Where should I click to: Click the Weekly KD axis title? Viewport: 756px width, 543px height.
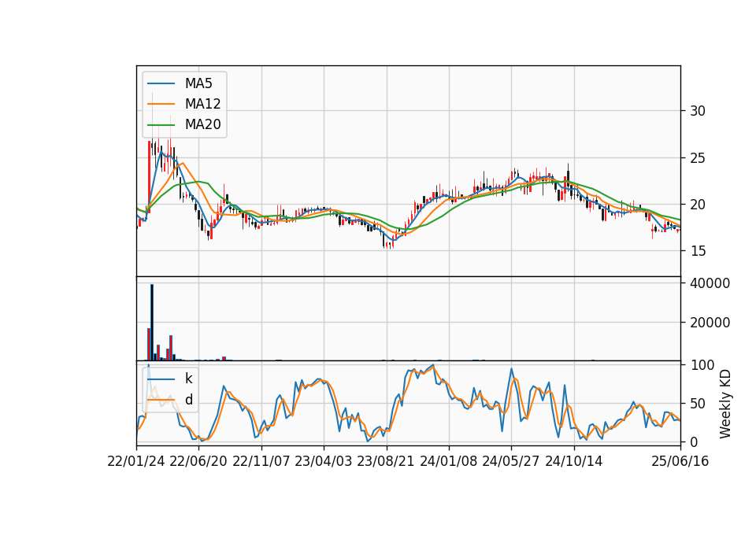pos(725,404)
